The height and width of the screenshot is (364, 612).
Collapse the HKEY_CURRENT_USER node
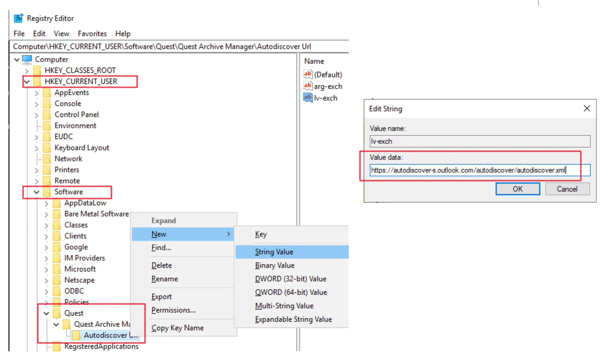(x=27, y=81)
